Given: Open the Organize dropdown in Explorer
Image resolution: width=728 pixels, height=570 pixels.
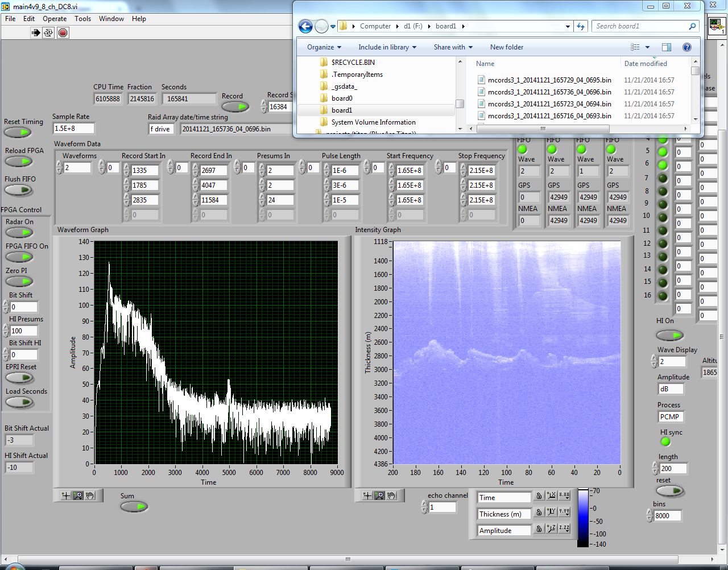Looking at the screenshot, I should [x=324, y=47].
